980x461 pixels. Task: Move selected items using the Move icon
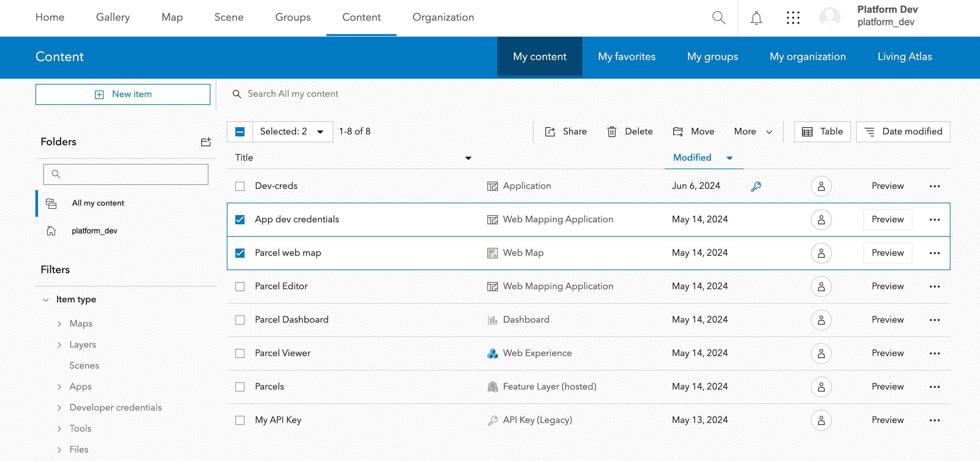pyautogui.click(x=678, y=131)
